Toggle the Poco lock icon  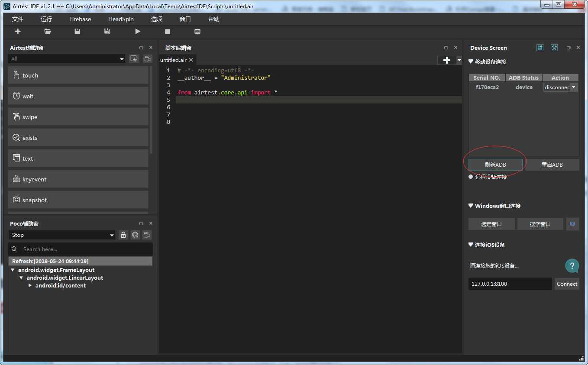click(123, 235)
